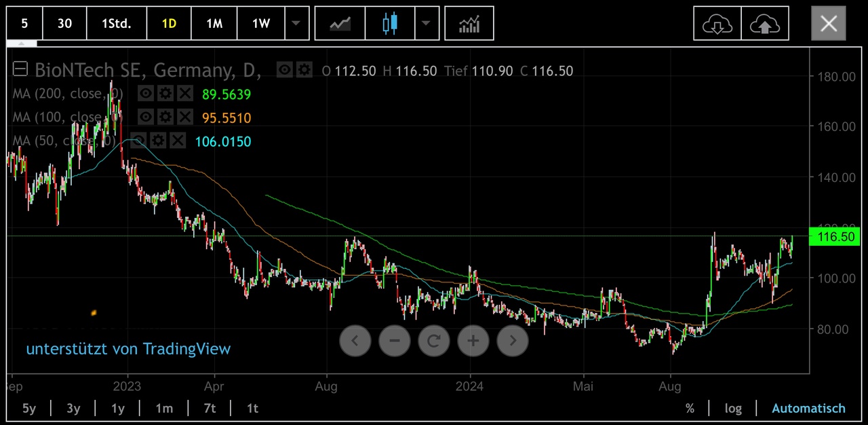
Task: Click the open value O 112.50
Action: coord(349,71)
